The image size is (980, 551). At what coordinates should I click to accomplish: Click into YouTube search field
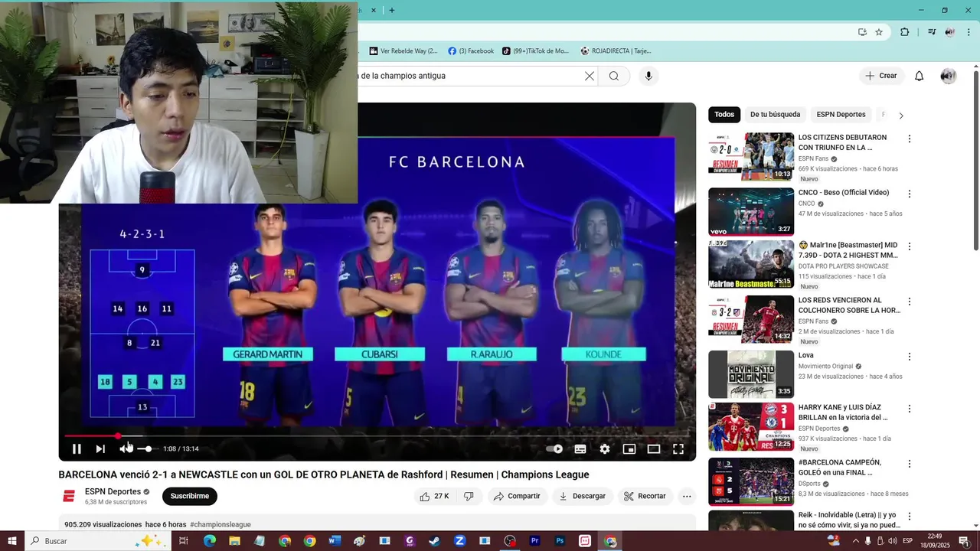469,76
